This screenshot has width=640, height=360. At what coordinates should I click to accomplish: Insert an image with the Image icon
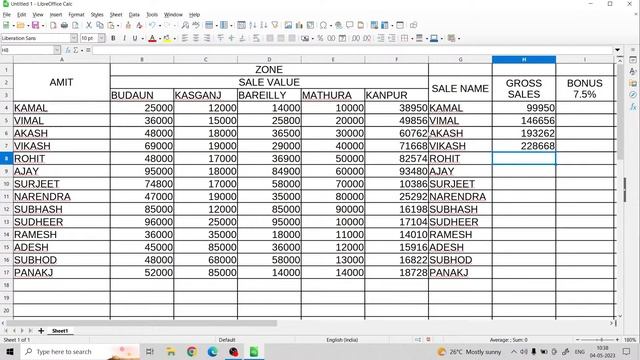pos(288,25)
